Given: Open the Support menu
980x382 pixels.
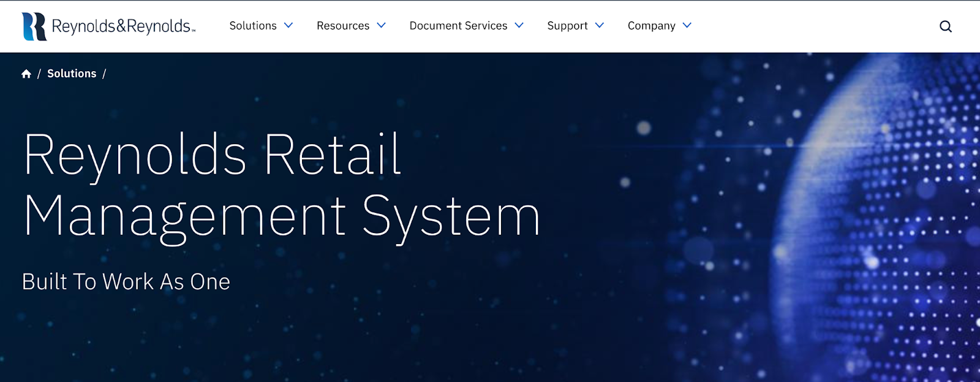Looking at the screenshot, I should tap(567, 26).
